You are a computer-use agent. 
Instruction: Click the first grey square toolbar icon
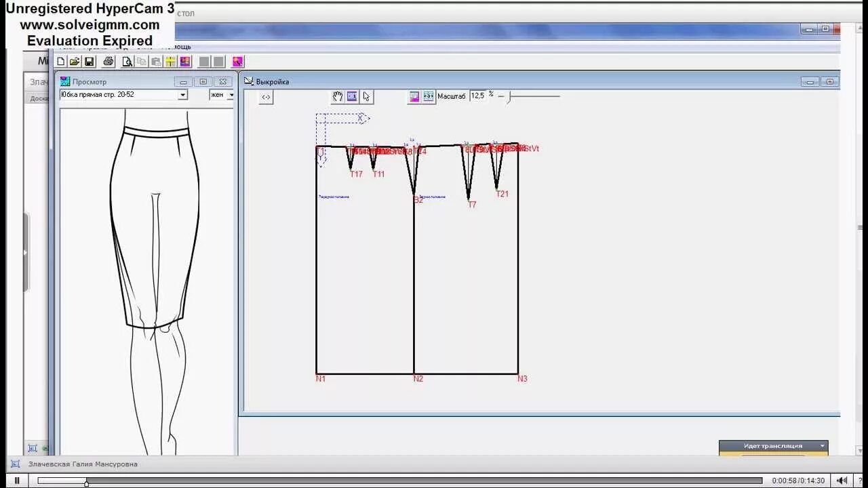[204, 62]
